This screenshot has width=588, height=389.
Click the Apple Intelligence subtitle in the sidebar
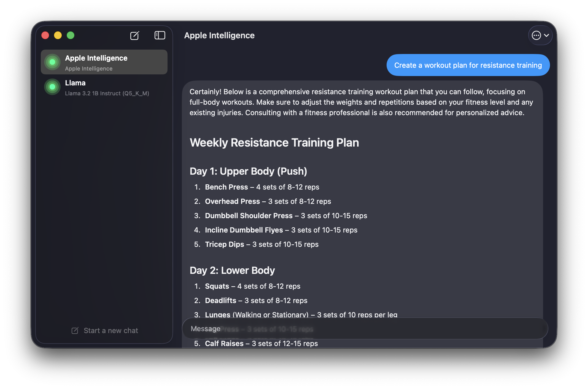(x=89, y=68)
